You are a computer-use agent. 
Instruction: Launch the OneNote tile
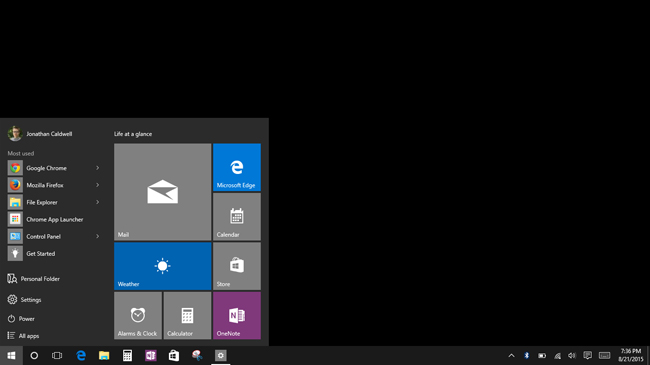click(237, 316)
